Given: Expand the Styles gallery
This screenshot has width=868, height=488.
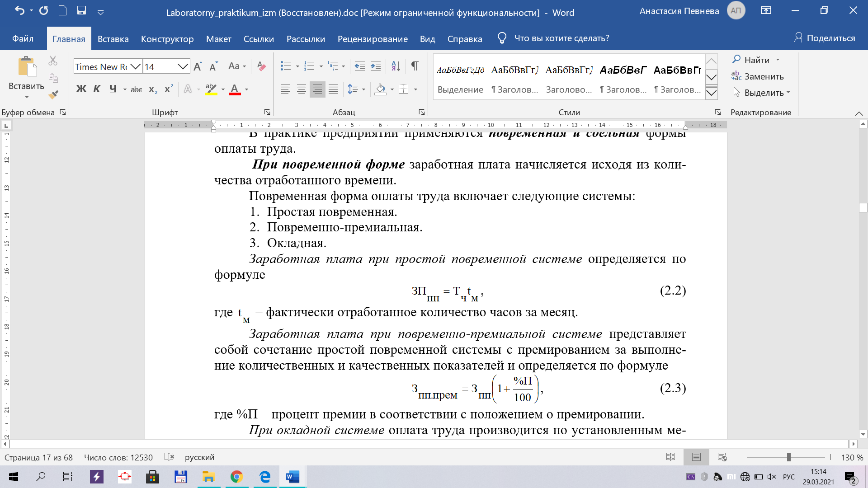Looking at the screenshot, I should [711, 93].
